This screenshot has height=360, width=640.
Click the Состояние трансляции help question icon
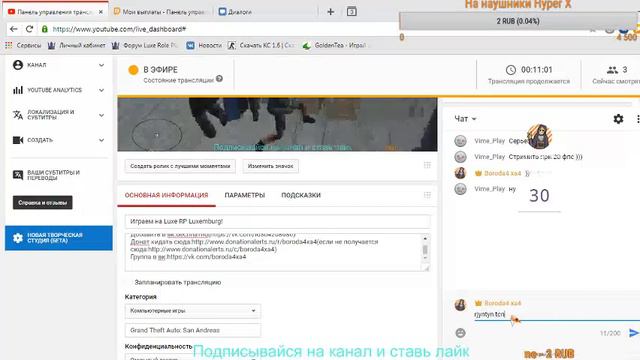click(219, 79)
